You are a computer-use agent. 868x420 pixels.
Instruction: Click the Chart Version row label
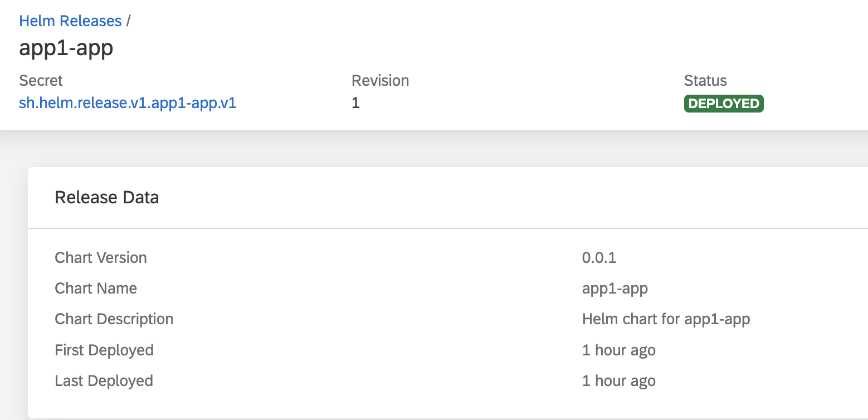(100, 257)
